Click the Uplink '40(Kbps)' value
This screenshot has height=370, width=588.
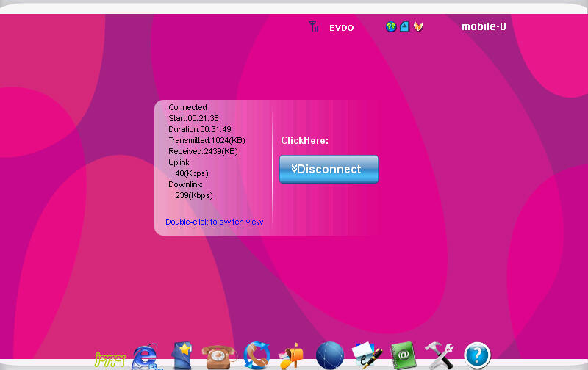click(x=192, y=173)
